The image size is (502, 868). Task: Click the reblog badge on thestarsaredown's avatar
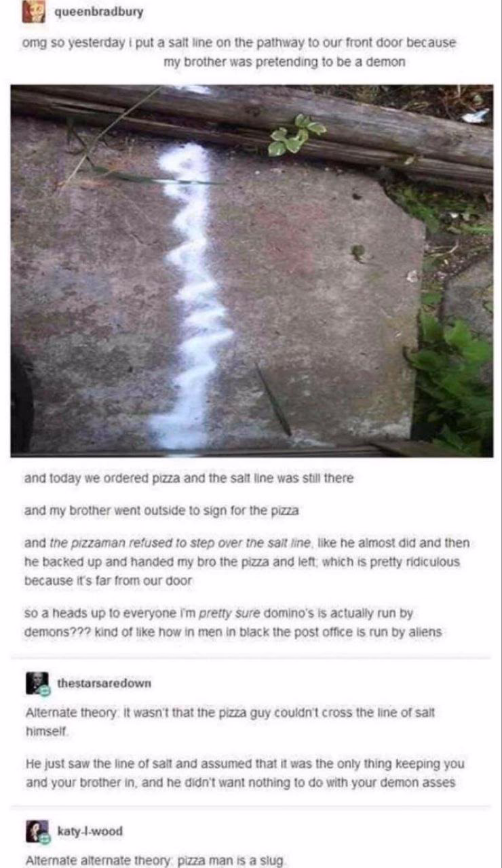(x=45, y=691)
